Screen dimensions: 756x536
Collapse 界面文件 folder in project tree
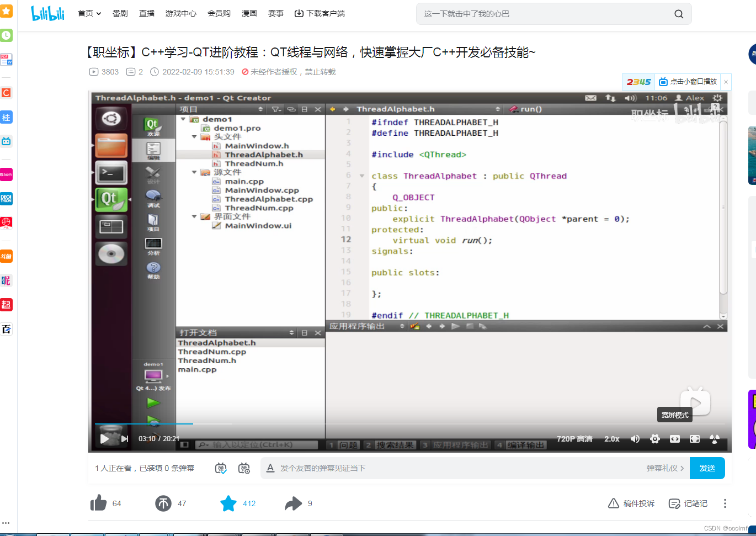coord(194,216)
